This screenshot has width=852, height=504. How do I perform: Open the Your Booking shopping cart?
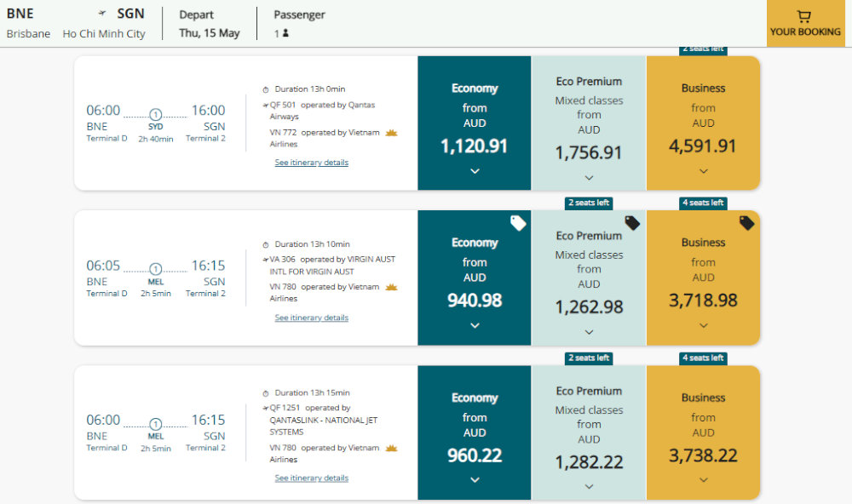tap(804, 23)
